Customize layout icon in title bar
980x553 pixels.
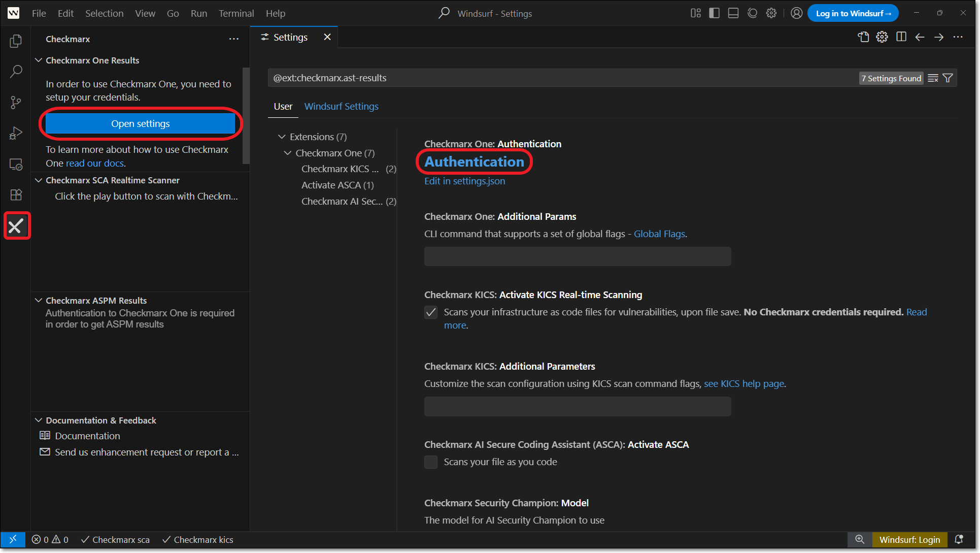coord(696,13)
